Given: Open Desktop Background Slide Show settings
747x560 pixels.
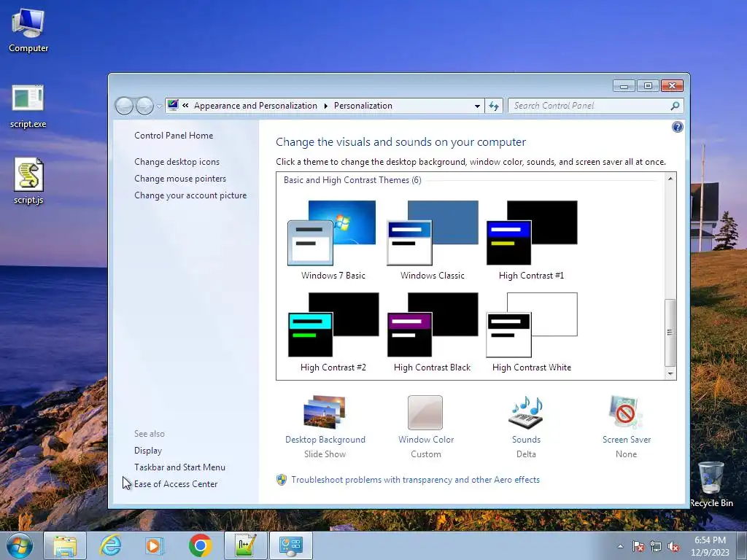Looking at the screenshot, I should pyautogui.click(x=325, y=427).
